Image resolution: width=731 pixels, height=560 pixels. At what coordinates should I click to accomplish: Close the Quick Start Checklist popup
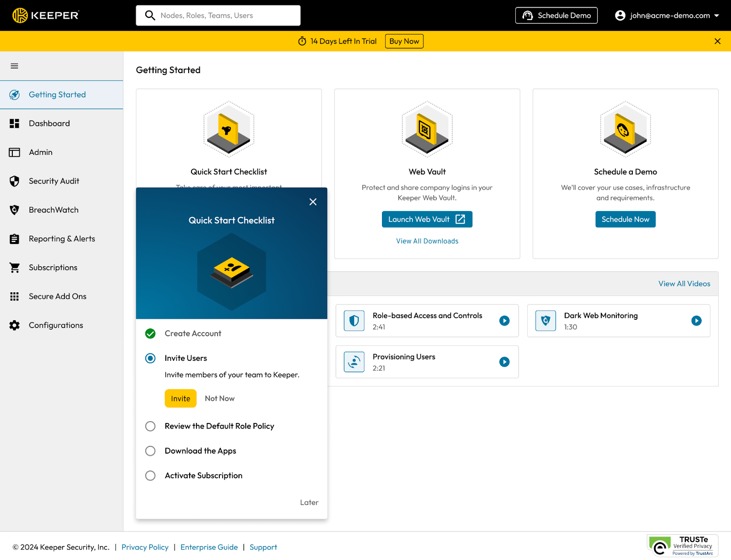313,202
